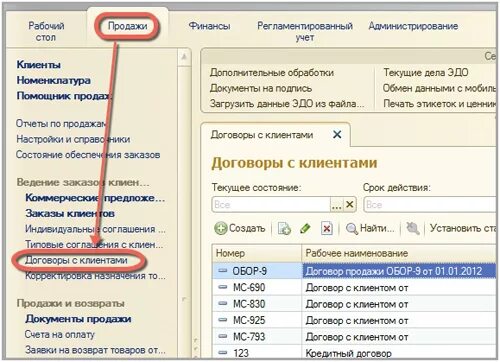This screenshot has height=362, width=500.
Task: Open the Финансы section
Action: point(209,26)
